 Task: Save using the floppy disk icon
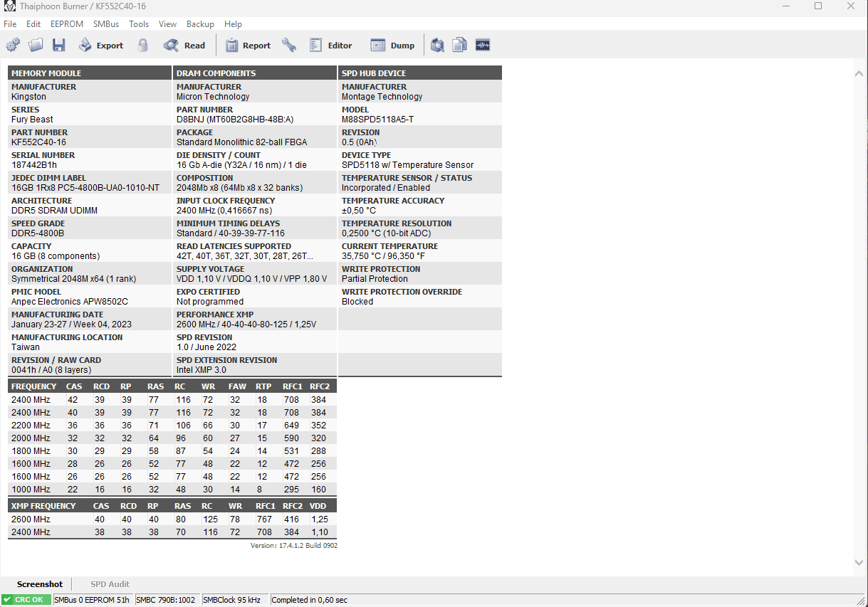pyautogui.click(x=59, y=46)
